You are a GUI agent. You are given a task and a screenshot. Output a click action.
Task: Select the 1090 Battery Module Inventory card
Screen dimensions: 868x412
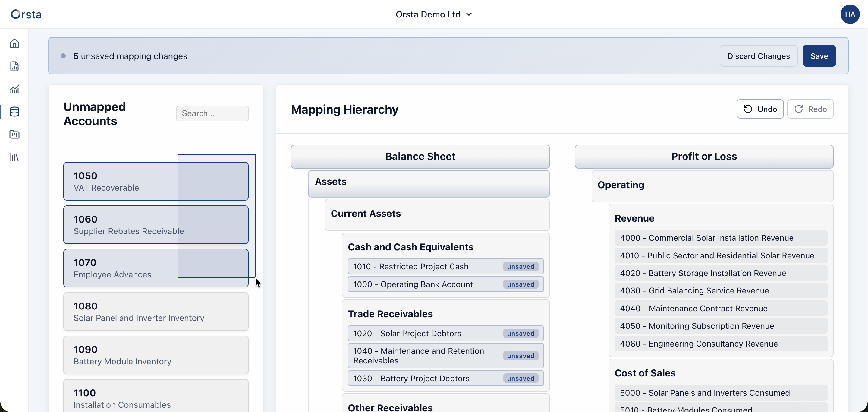tap(156, 355)
